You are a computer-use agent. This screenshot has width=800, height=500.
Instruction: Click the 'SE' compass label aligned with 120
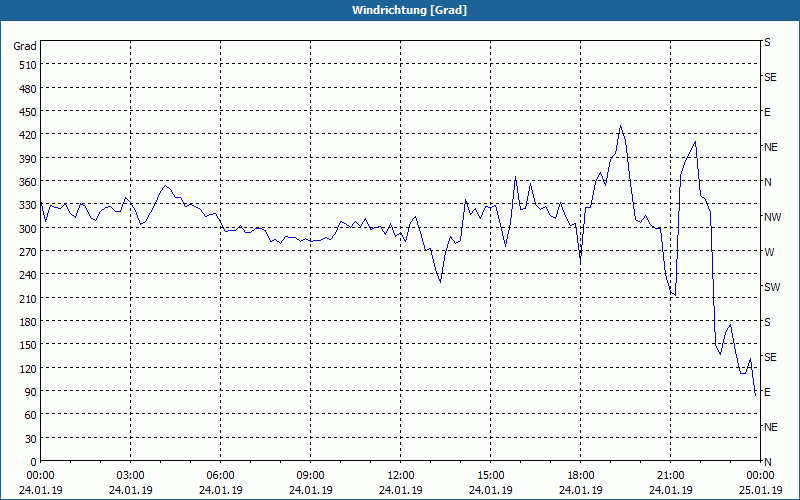pos(770,357)
